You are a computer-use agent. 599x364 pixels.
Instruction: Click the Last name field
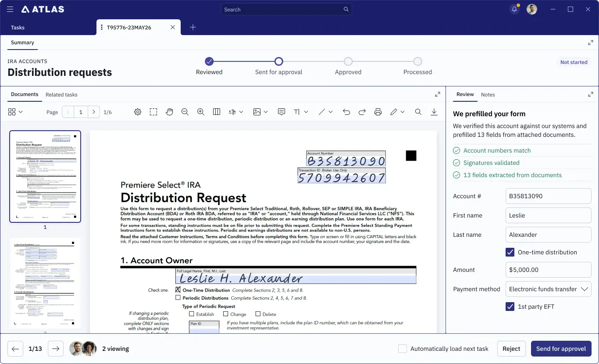point(549,235)
